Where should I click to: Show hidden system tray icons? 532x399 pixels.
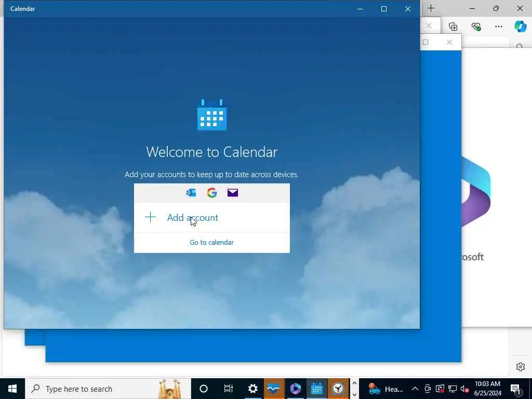tap(415, 389)
